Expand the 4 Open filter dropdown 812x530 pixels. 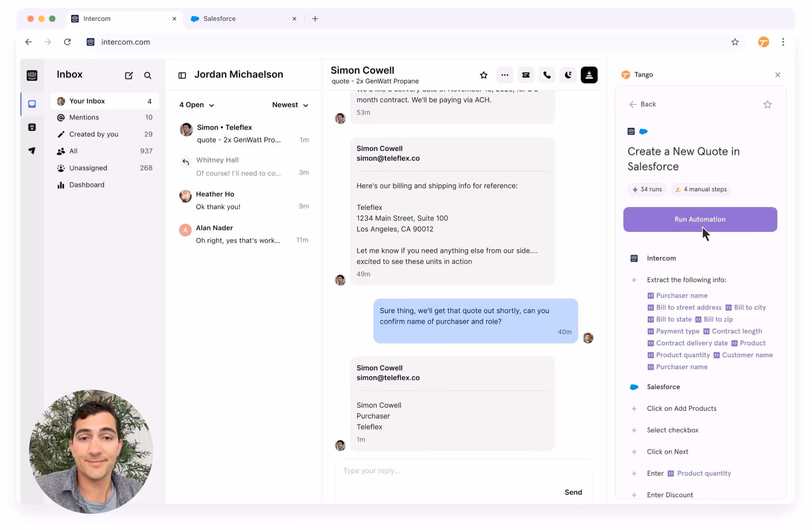click(x=197, y=105)
